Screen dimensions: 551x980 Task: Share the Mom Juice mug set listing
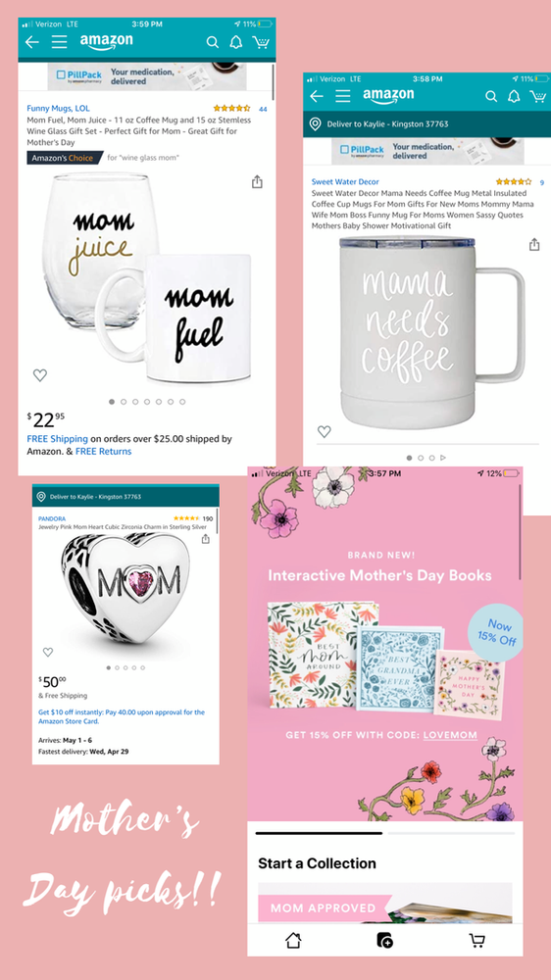point(257,182)
